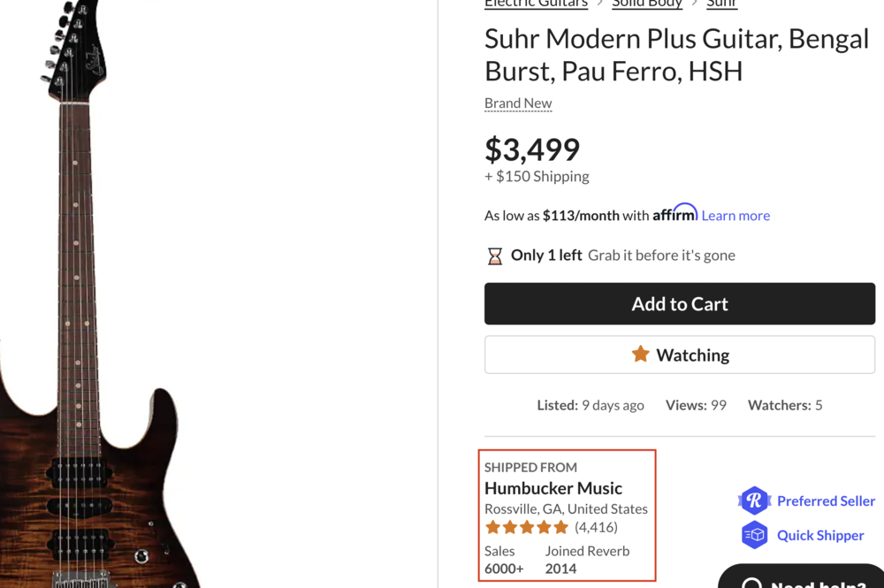
Task: Click the hourglass Only 1 left icon
Action: coord(495,256)
